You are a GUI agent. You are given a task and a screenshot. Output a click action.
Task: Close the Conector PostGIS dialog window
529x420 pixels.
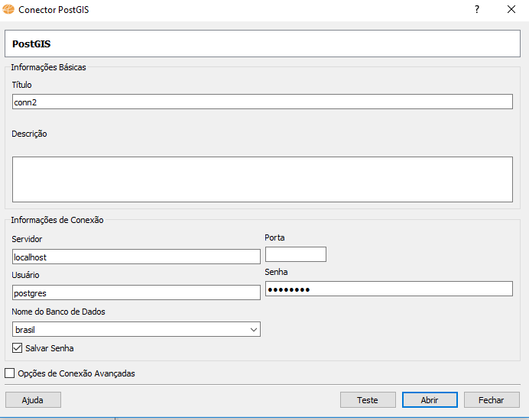(x=511, y=9)
